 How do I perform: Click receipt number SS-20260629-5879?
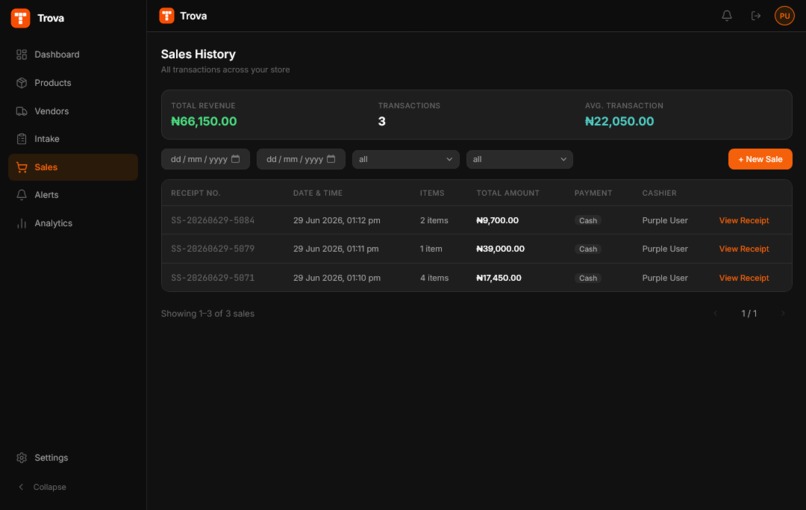213,249
